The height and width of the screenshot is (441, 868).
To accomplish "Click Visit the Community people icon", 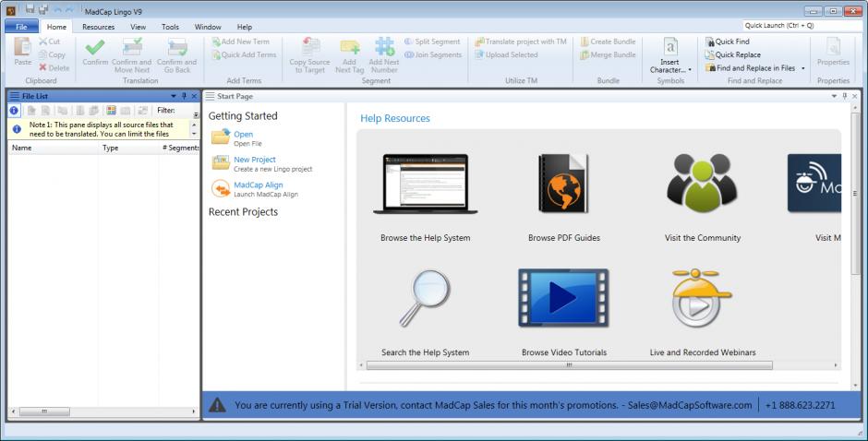I will [x=702, y=184].
